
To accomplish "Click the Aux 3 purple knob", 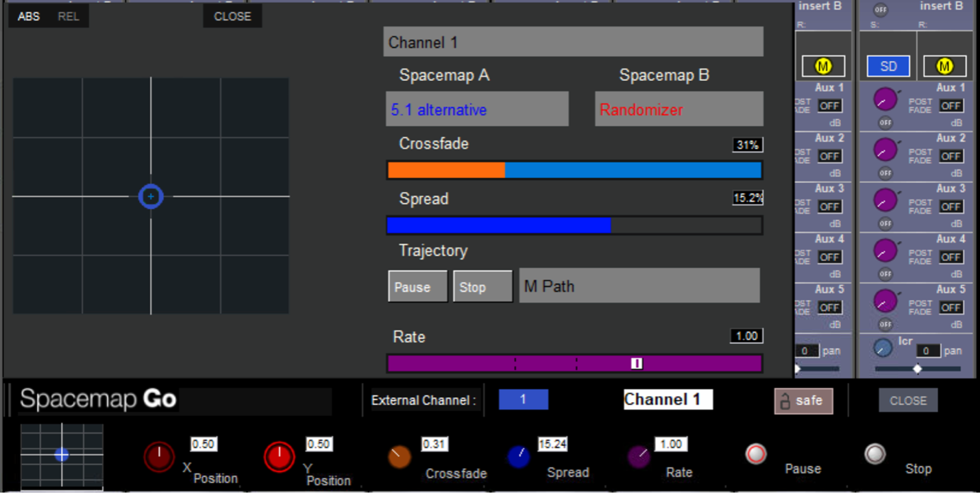I will pyautogui.click(x=885, y=200).
